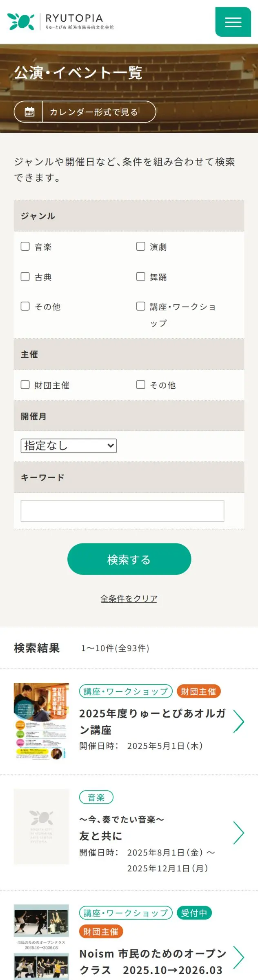Click the keyword text input field
This screenshot has height=980, width=258.
122,511
